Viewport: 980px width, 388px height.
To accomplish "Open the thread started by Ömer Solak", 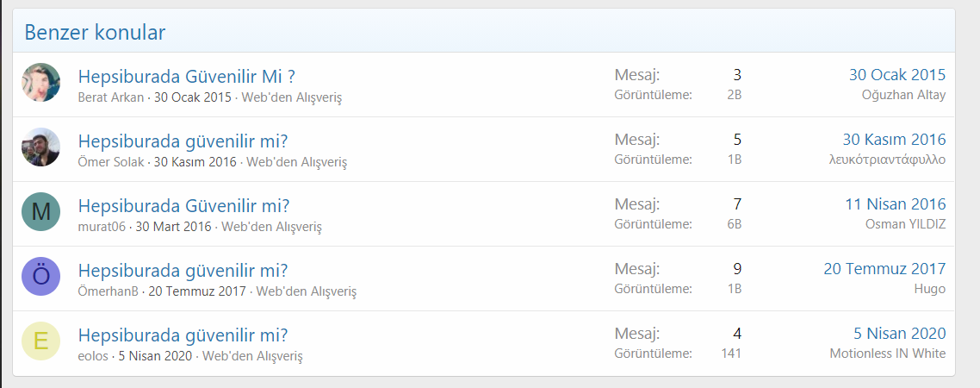I will pyautogui.click(x=183, y=141).
